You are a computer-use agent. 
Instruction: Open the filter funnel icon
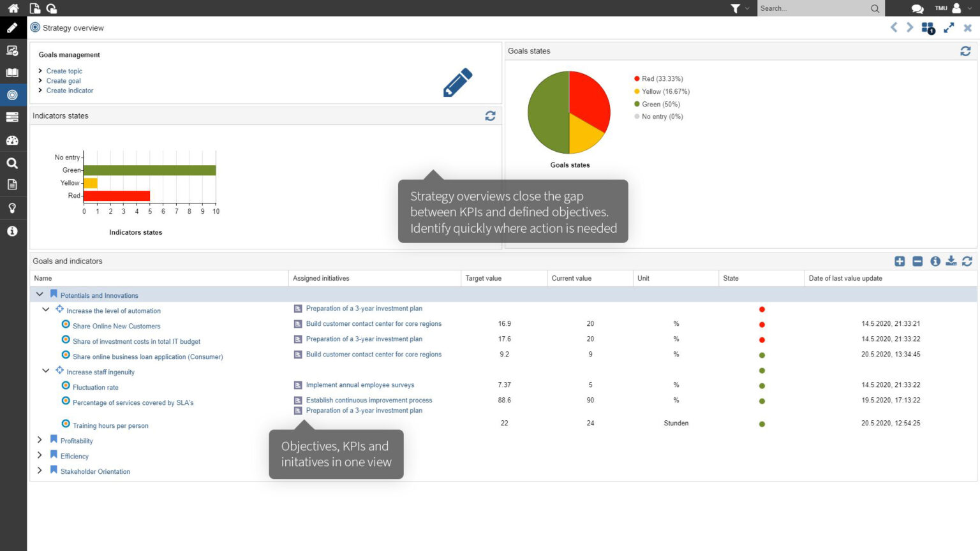pyautogui.click(x=735, y=8)
